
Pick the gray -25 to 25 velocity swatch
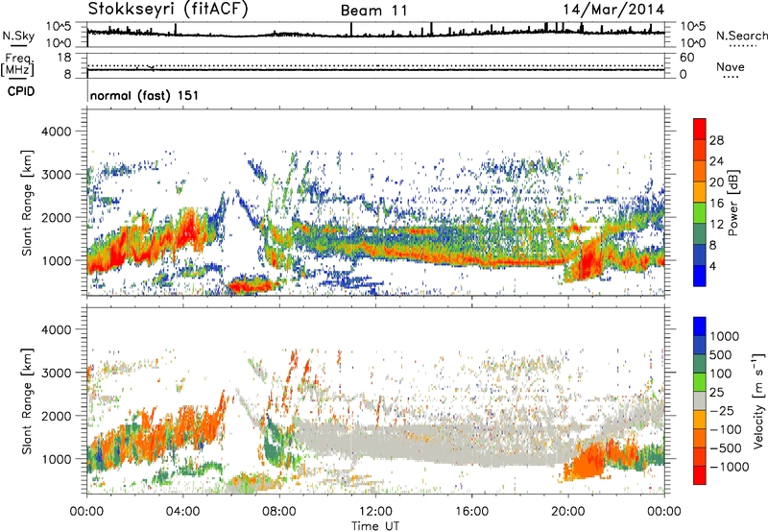click(700, 400)
